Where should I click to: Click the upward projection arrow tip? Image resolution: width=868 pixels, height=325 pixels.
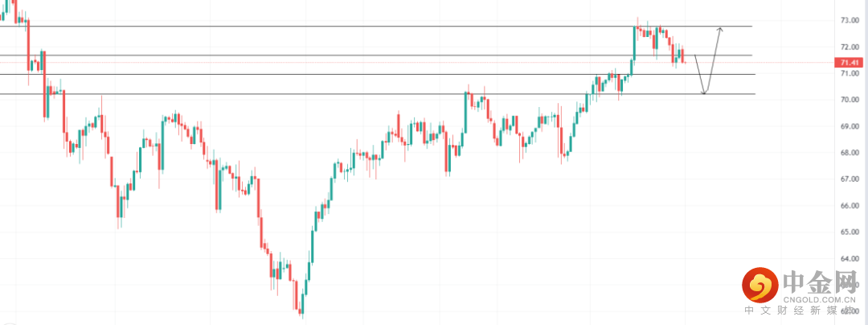click(x=720, y=28)
